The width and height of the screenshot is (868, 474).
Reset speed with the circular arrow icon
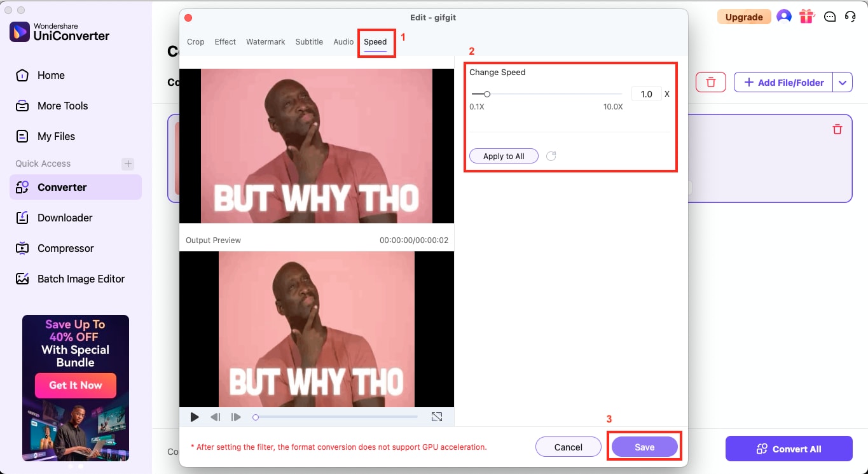(551, 156)
